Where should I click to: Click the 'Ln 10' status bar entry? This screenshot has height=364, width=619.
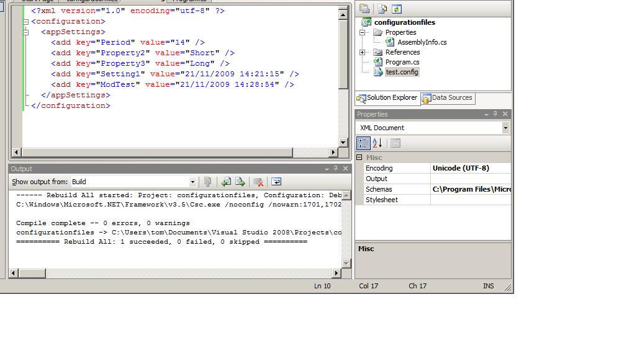[322, 286]
